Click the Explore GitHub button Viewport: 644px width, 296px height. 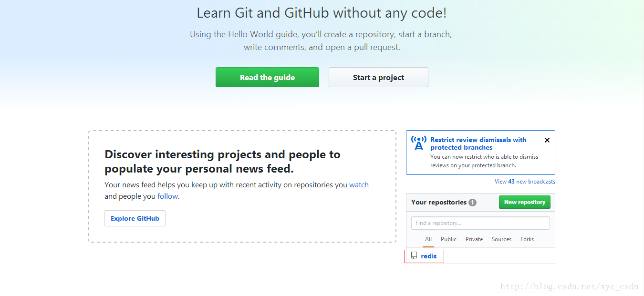135,218
